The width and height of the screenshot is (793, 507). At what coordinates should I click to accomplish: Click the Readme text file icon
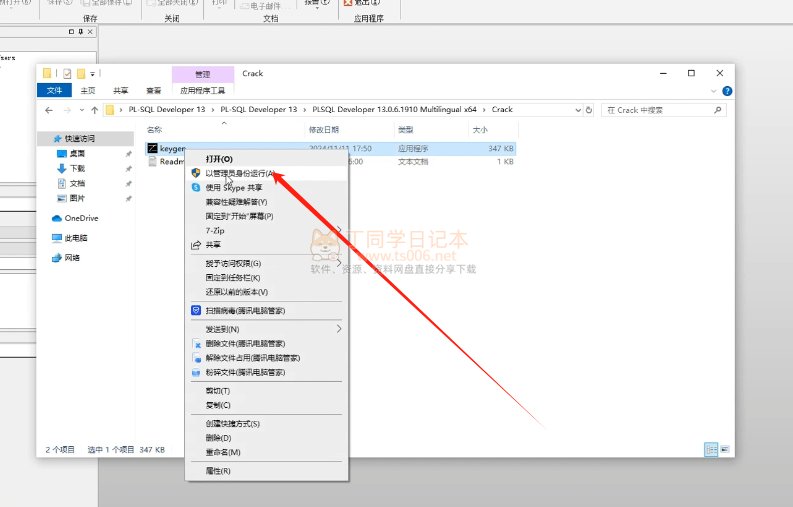point(152,161)
